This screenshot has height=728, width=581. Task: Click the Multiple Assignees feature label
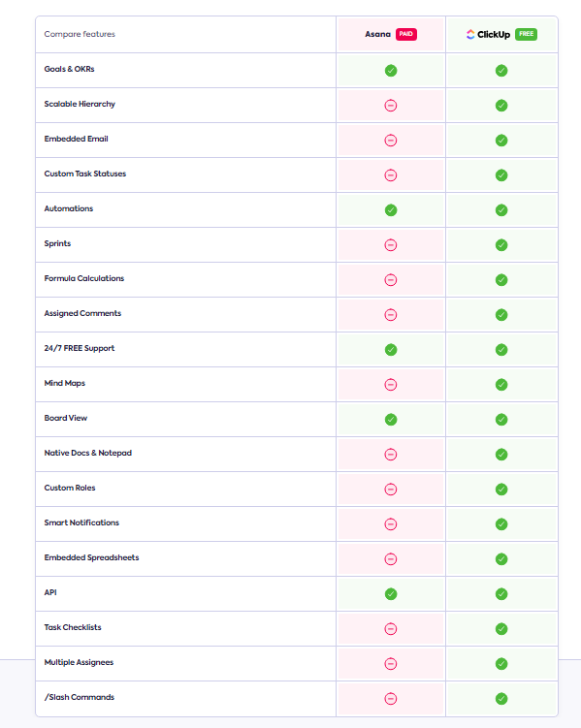79,662
